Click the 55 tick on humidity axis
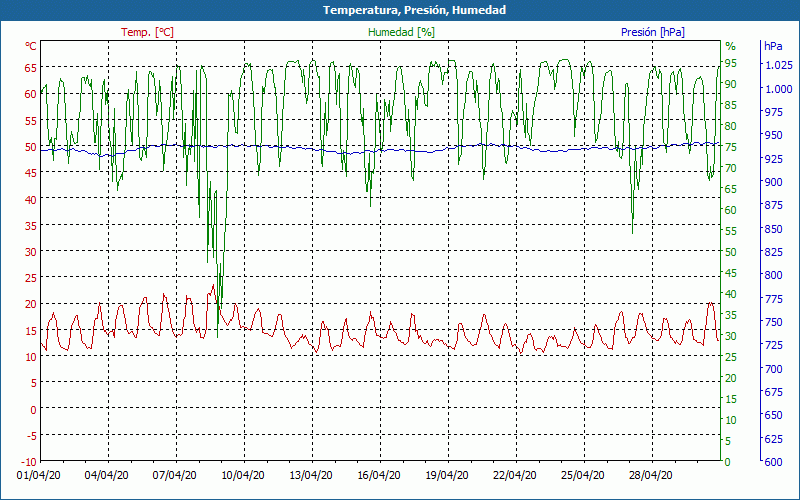This screenshot has width=800, height=500. point(731,231)
